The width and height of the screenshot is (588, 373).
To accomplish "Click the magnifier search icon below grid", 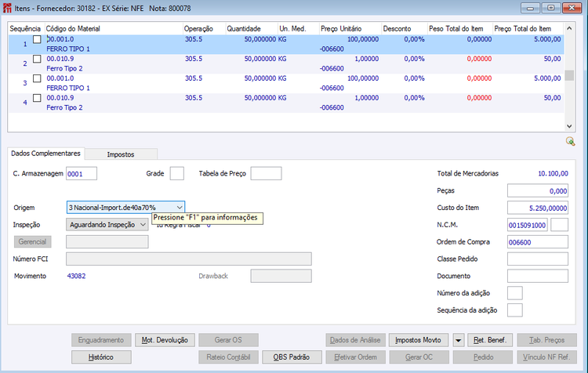I will click(571, 141).
